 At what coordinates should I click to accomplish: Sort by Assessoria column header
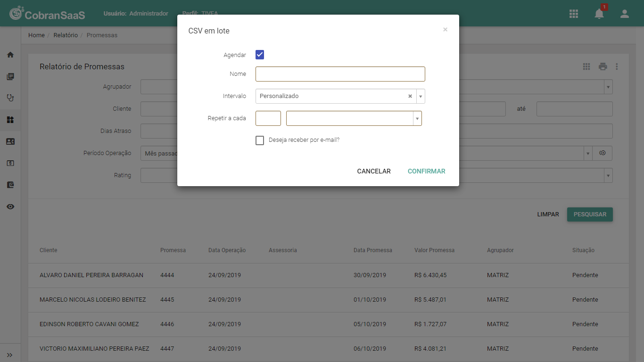[283, 250]
